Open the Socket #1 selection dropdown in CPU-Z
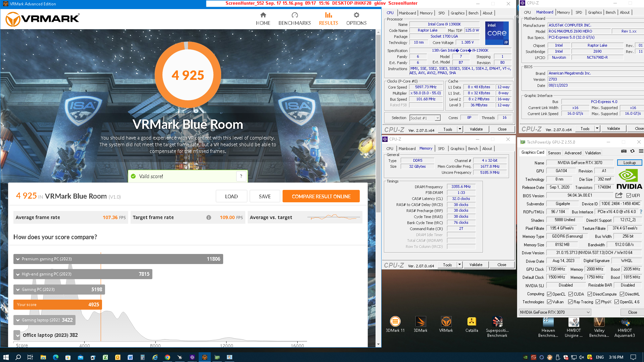 click(437, 118)
